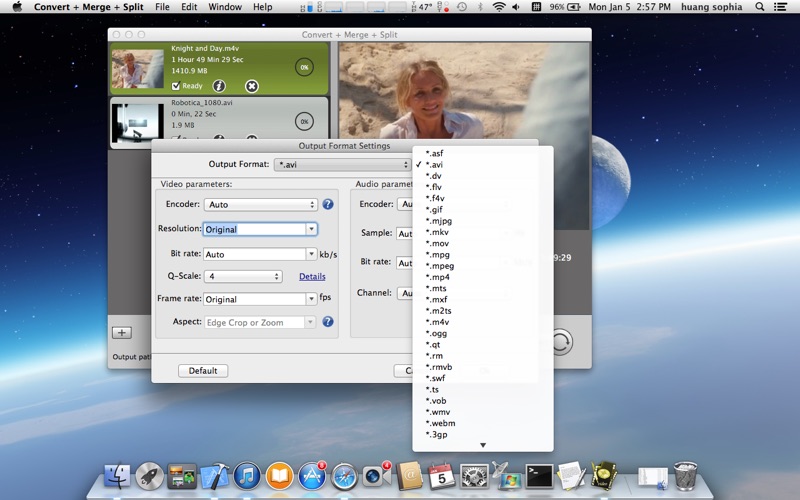Open System Preferences in the Dock
This screenshot has height=500, width=800.
(x=474, y=476)
